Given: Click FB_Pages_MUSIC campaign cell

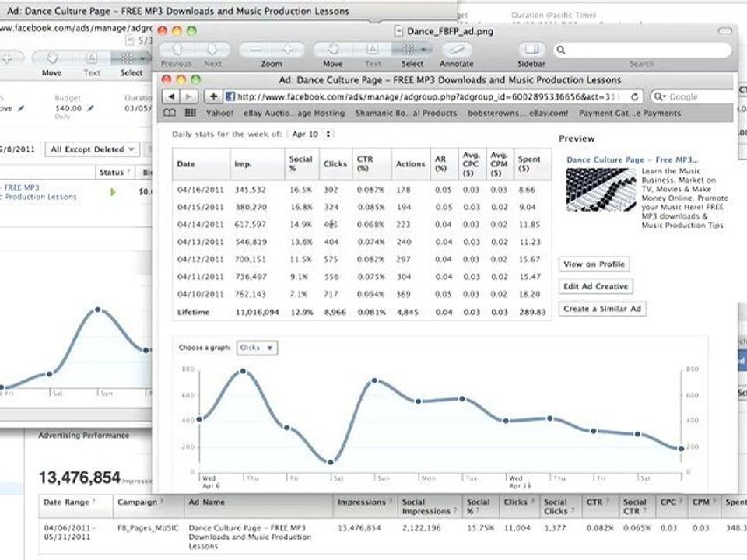Looking at the screenshot, I should (148, 527).
